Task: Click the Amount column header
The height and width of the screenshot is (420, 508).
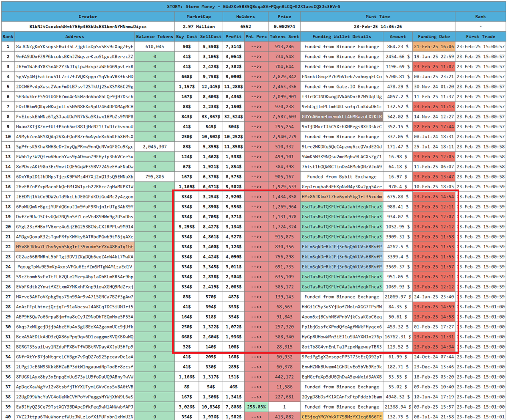Action: pos(398,37)
